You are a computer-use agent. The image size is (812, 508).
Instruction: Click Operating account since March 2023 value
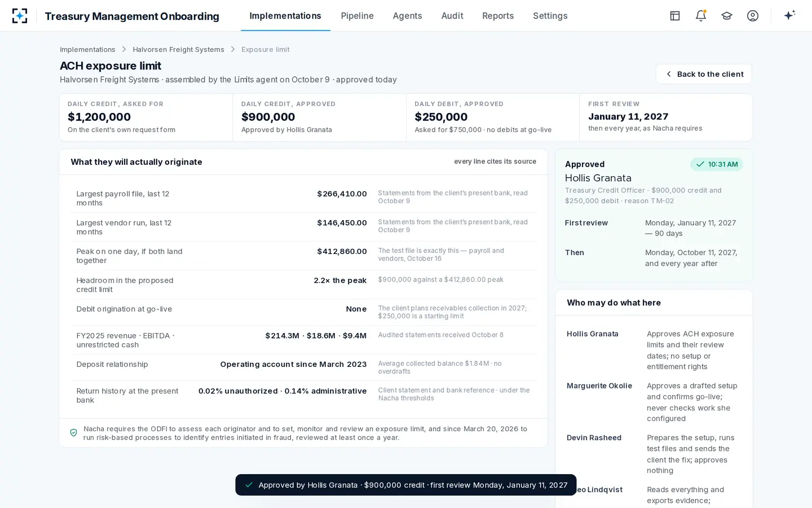tap(293, 364)
